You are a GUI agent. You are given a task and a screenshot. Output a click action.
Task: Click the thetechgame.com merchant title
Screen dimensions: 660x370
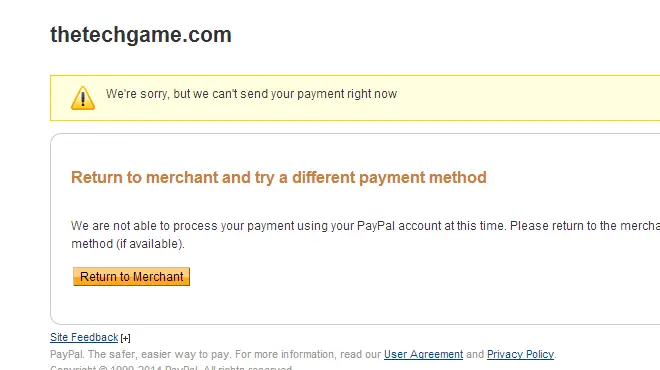coord(141,35)
